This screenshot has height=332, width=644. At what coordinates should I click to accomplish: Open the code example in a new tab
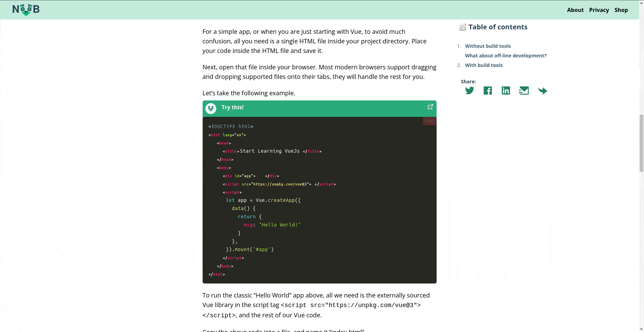[x=430, y=107]
